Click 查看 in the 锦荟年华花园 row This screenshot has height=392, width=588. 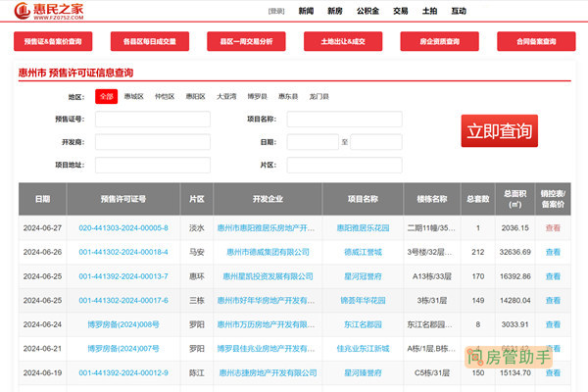point(553,301)
